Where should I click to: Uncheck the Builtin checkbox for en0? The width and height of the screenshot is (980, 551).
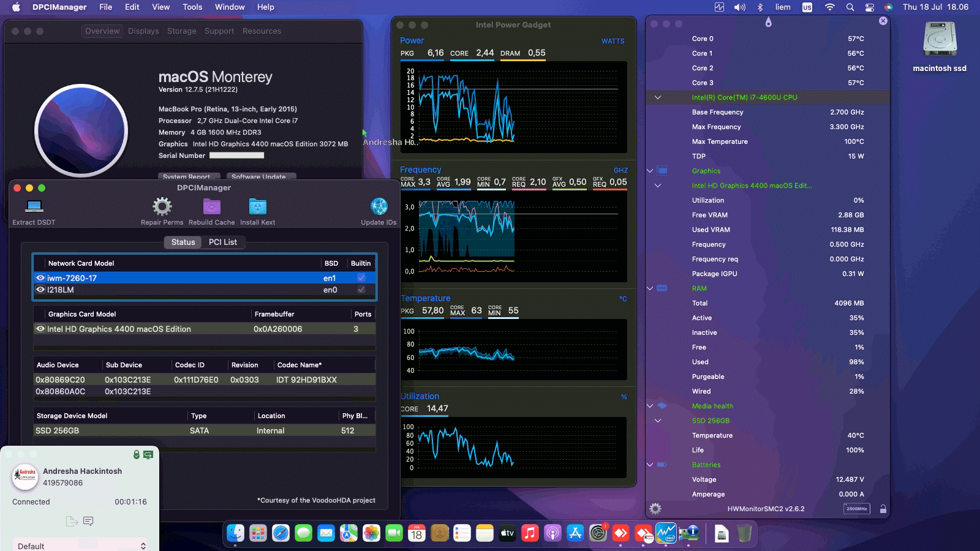coord(361,290)
